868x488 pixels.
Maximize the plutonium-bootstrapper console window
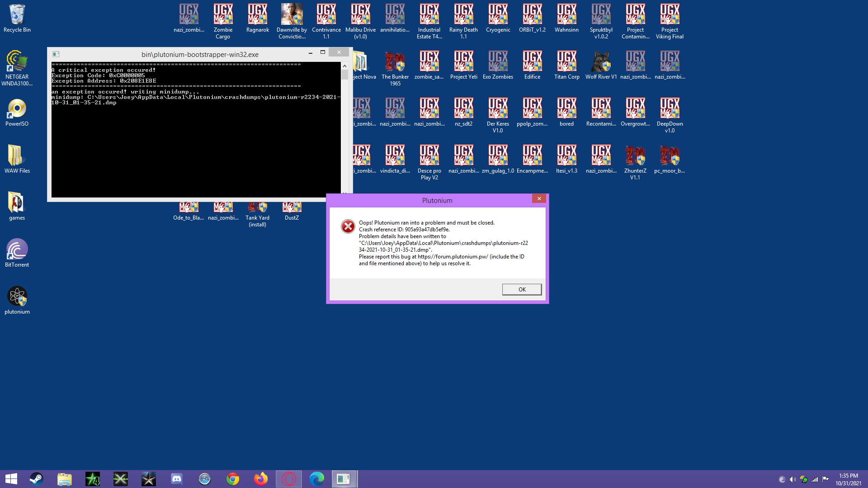tap(323, 53)
